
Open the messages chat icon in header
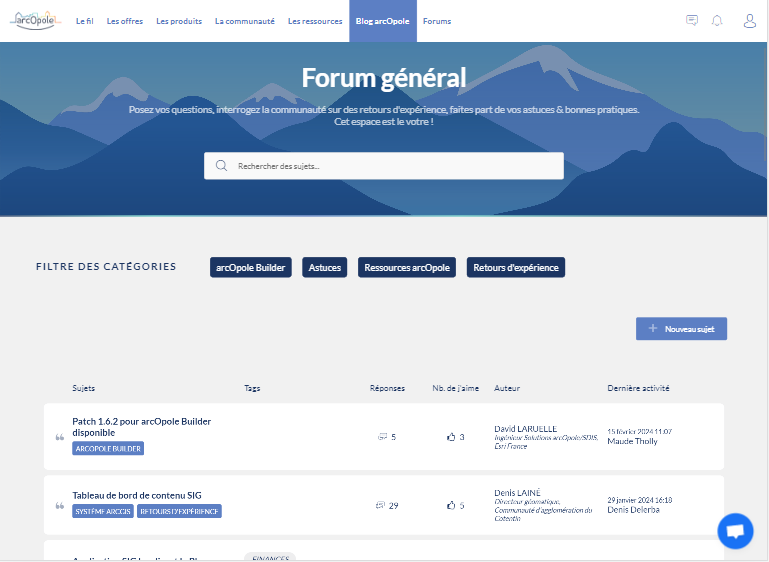point(692,21)
